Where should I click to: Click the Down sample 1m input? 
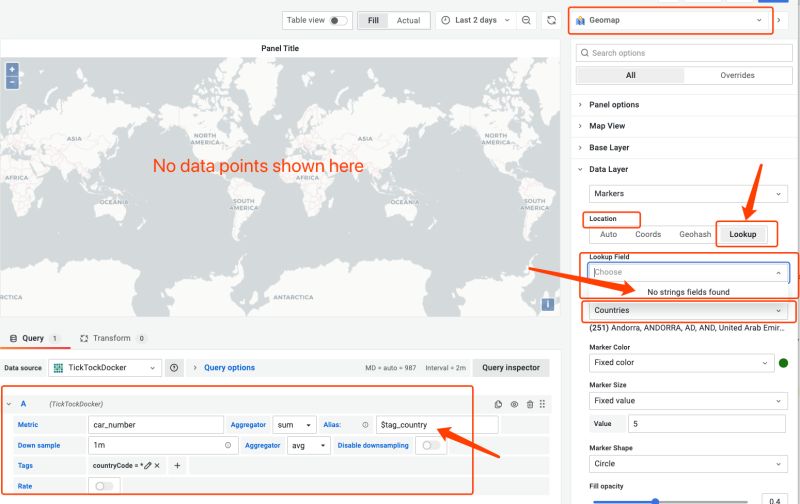coord(161,445)
